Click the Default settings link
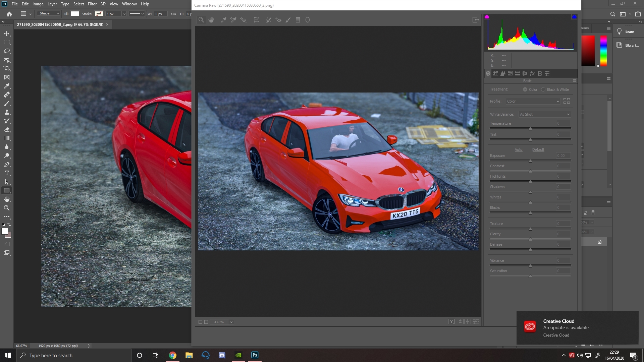644x362 pixels. pyautogui.click(x=538, y=150)
